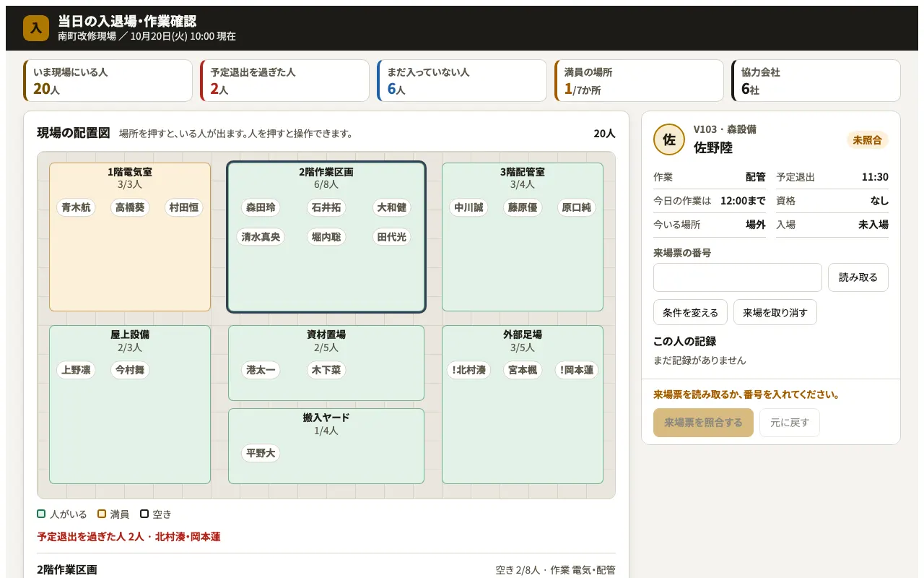Select worker chip 藤原優
924x578 pixels.
[x=523, y=207]
